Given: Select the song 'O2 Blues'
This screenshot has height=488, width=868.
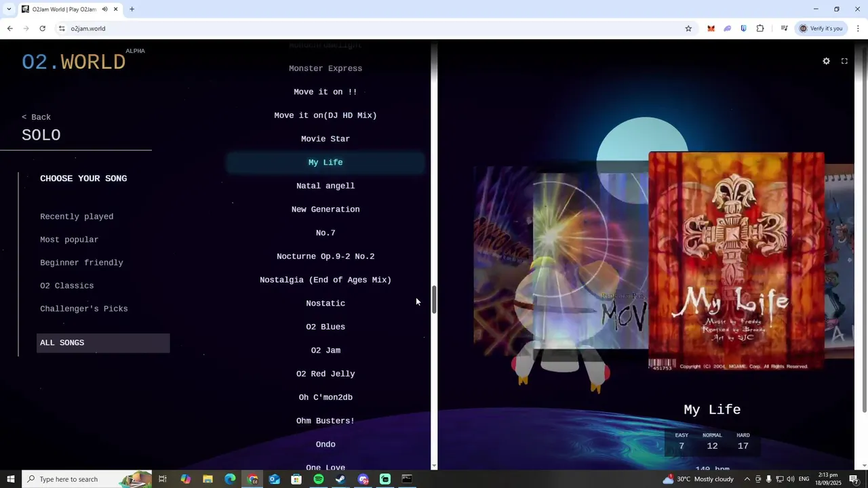Looking at the screenshot, I should pyautogui.click(x=325, y=327).
